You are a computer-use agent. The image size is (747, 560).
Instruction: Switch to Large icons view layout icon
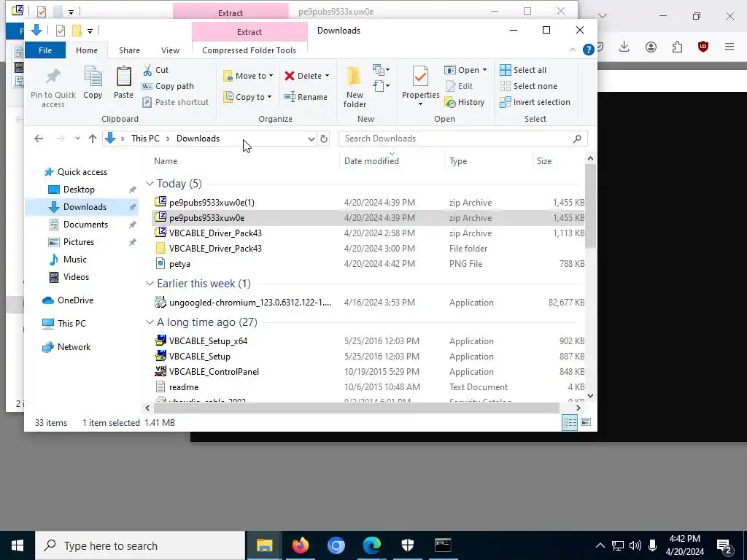[x=586, y=422]
